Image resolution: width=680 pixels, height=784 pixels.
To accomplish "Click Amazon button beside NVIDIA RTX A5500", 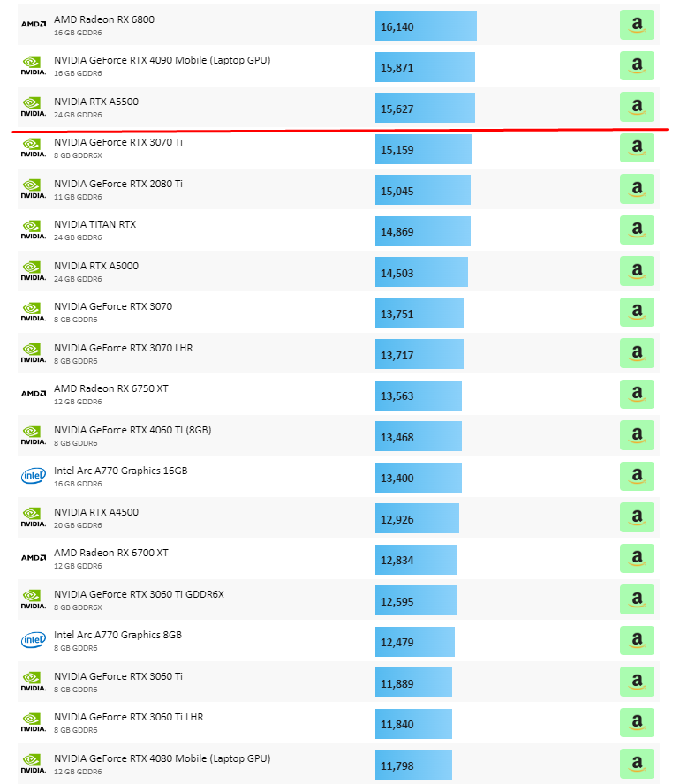I will tap(637, 108).
